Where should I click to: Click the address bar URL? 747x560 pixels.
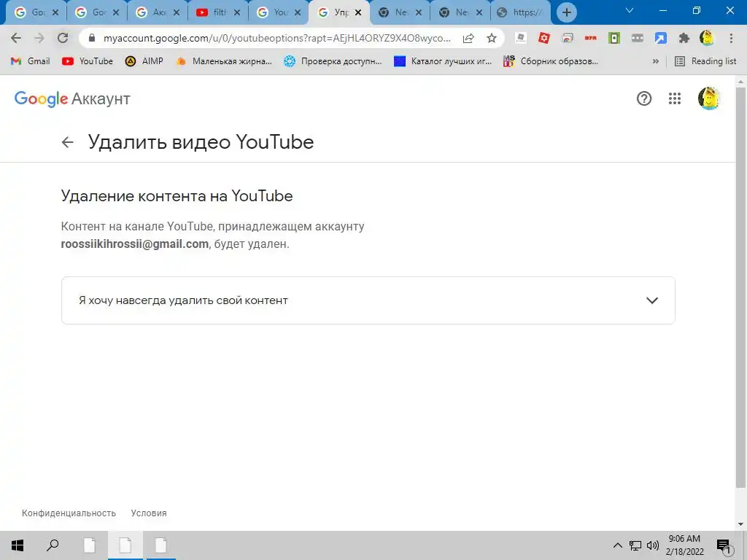(276, 38)
